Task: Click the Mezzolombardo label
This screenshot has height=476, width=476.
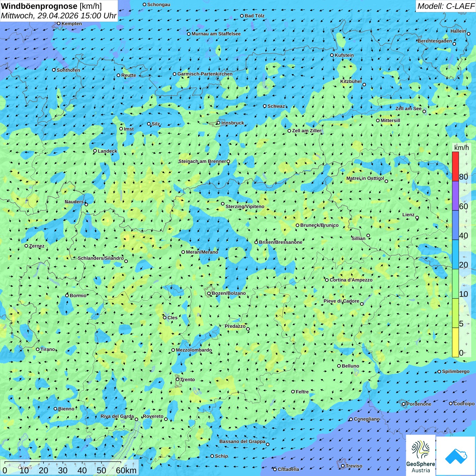Action: [194, 350]
